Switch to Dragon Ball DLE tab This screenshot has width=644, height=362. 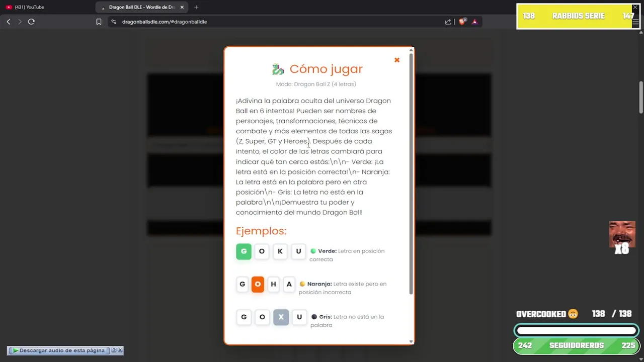tap(142, 7)
